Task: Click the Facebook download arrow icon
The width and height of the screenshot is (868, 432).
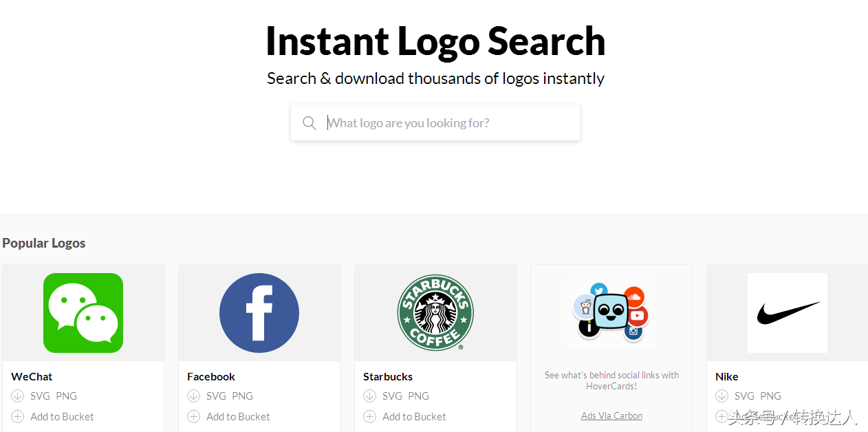Action: point(194,396)
